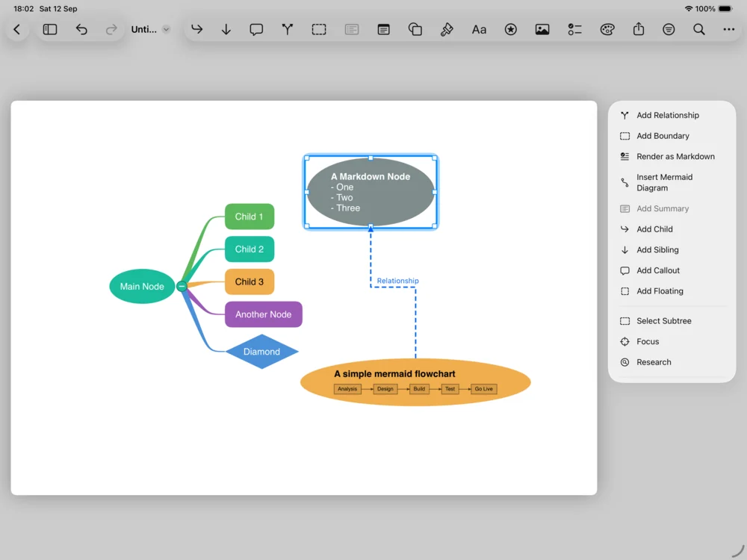Choose Add Boundary from the menu

point(672,136)
